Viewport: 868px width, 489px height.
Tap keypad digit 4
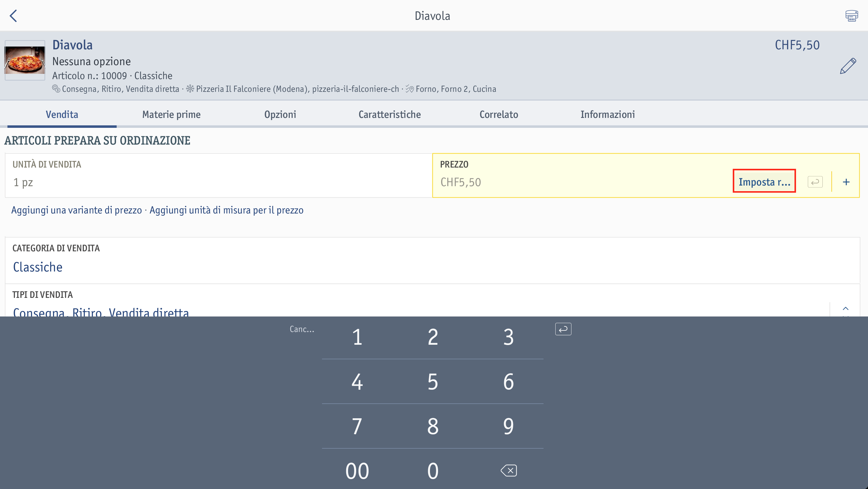click(357, 382)
